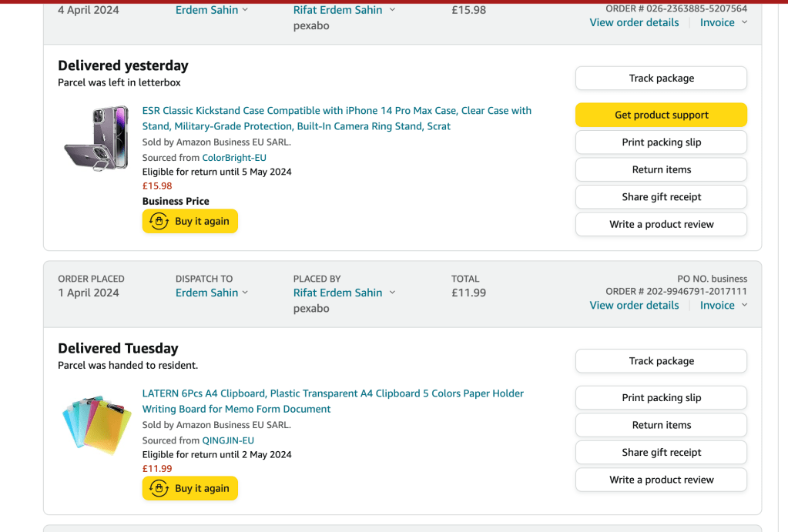This screenshot has height=532, width=788.
Task: Click Track package for the clipboard order
Action: (x=661, y=361)
